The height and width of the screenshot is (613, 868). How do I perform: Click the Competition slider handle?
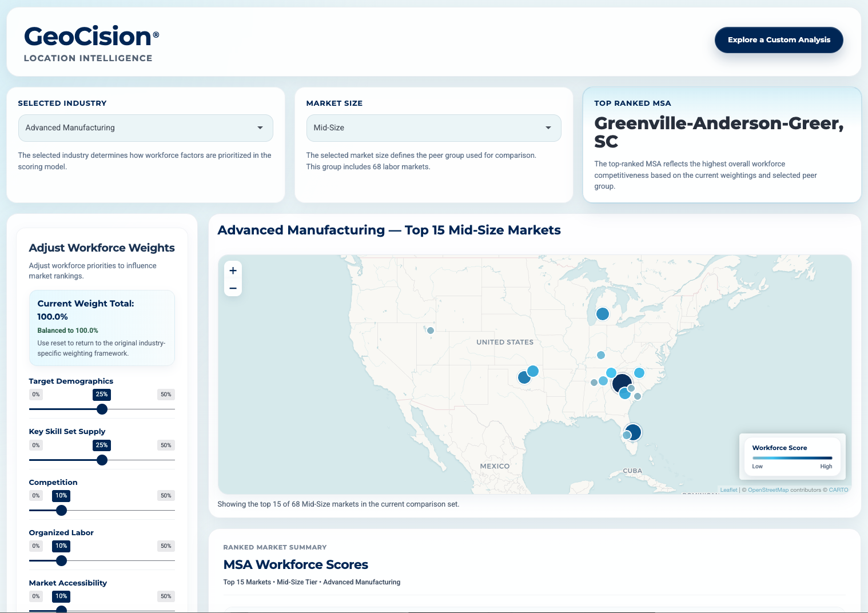pos(61,510)
